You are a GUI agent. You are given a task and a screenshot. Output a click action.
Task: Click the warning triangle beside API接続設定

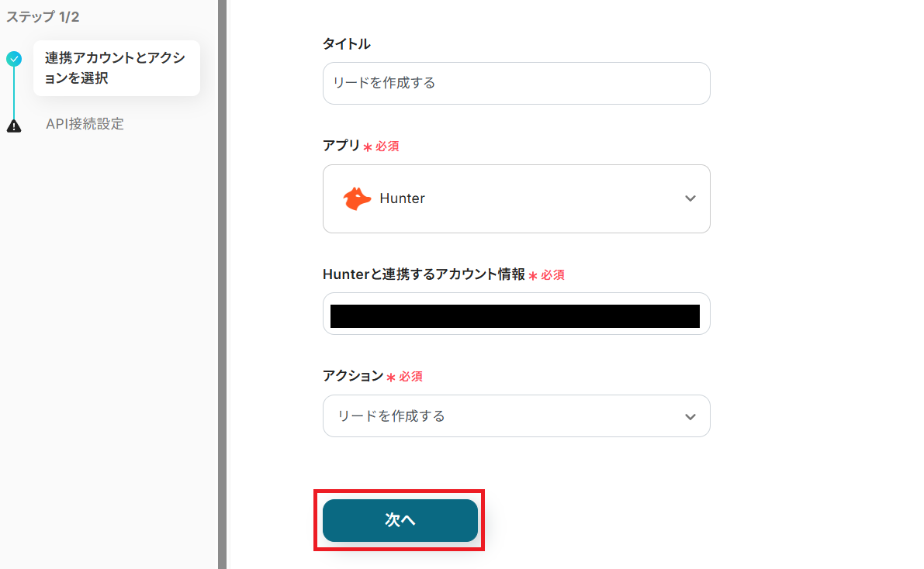point(14,126)
